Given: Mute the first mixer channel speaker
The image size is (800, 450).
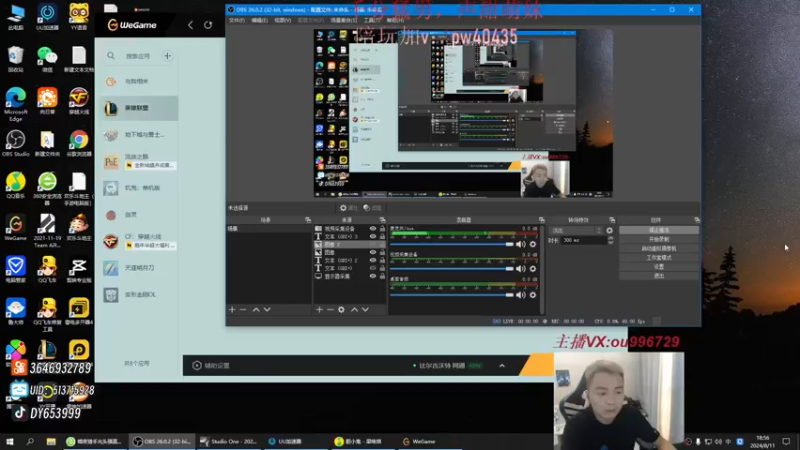Looking at the screenshot, I should [x=520, y=244].
